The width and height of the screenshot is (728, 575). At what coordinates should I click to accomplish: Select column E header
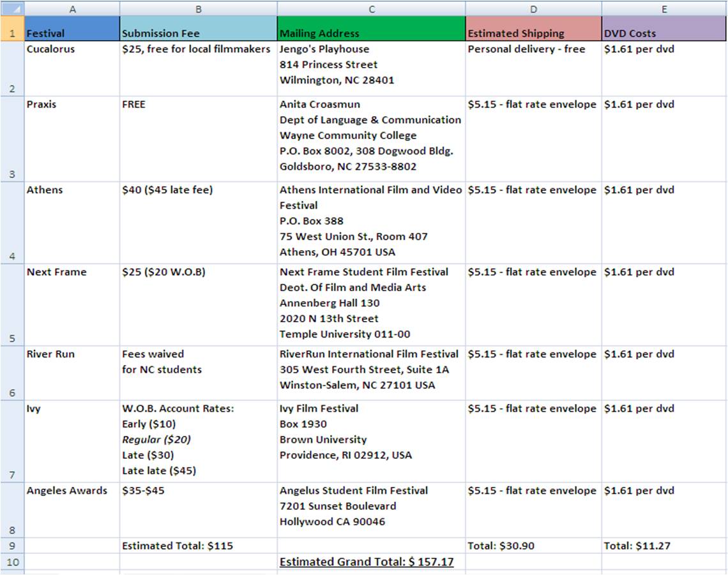(x=664, y=9)
